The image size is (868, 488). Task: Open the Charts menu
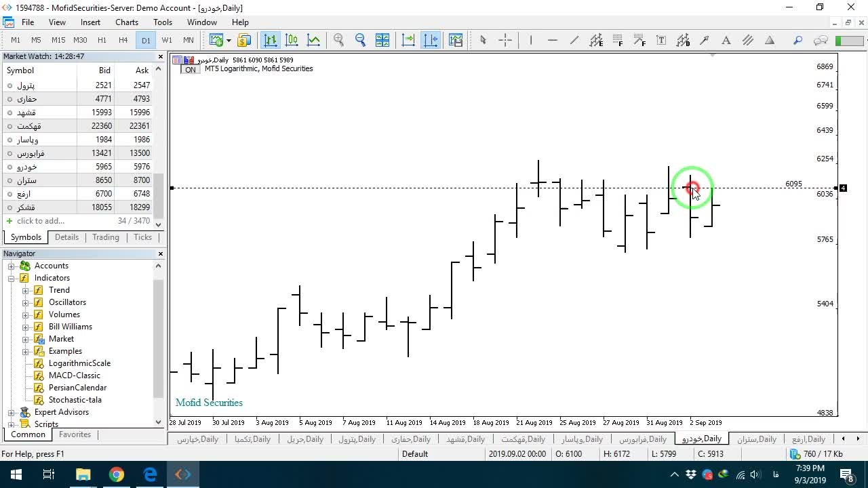coord(127,22)
